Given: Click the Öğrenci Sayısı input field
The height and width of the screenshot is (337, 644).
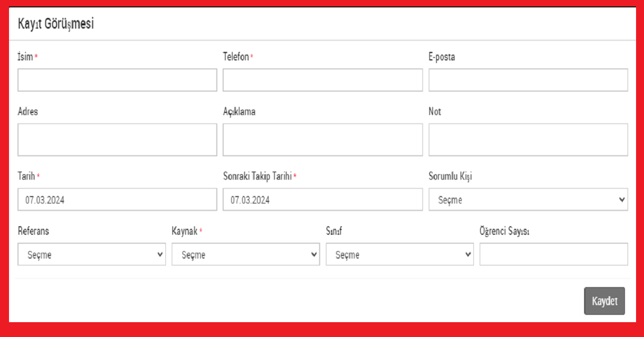Looking at the screenshot, I should pos(553,254).
